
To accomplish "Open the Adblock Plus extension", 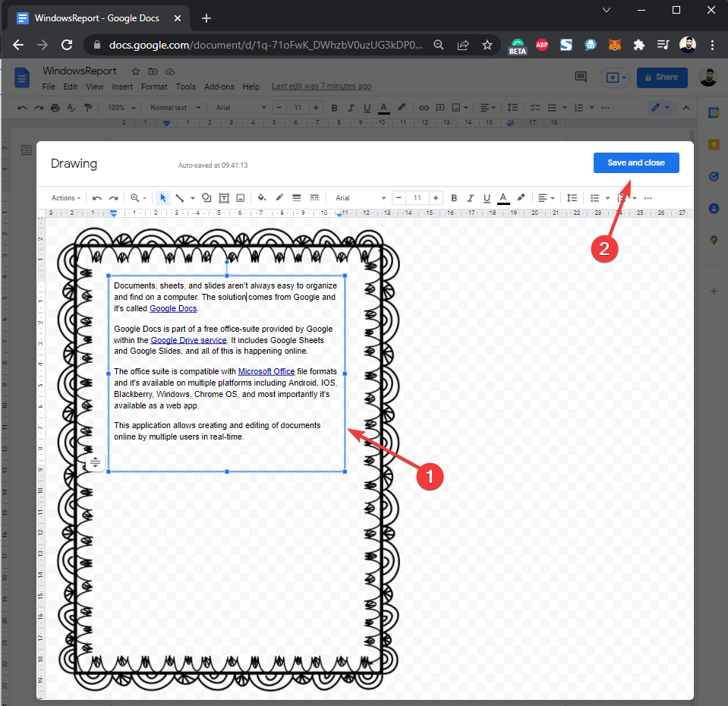I will tap(542, 45).
